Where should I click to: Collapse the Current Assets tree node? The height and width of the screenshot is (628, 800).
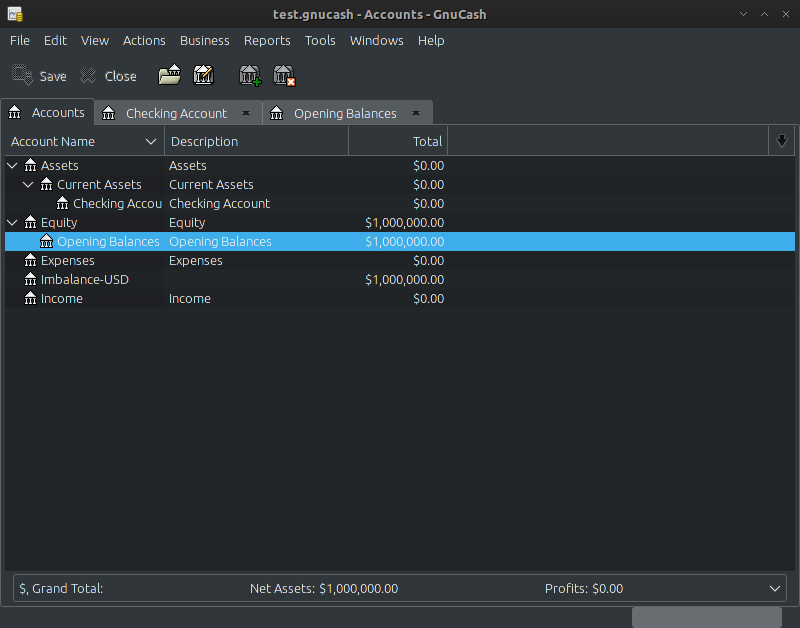[x=29, y=184]
